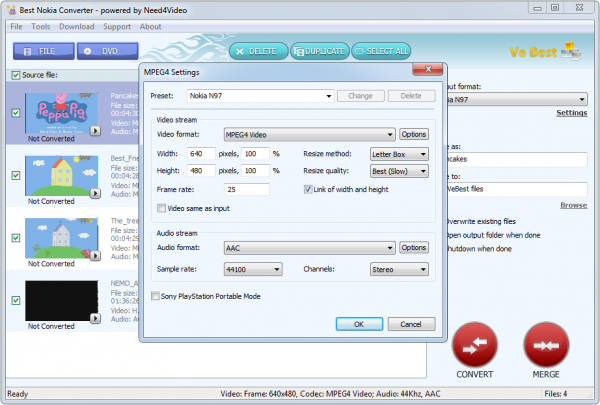This screenshot has height=405, width=600.
Task: Click the Files: 4 status text
Action: (556, 394)
